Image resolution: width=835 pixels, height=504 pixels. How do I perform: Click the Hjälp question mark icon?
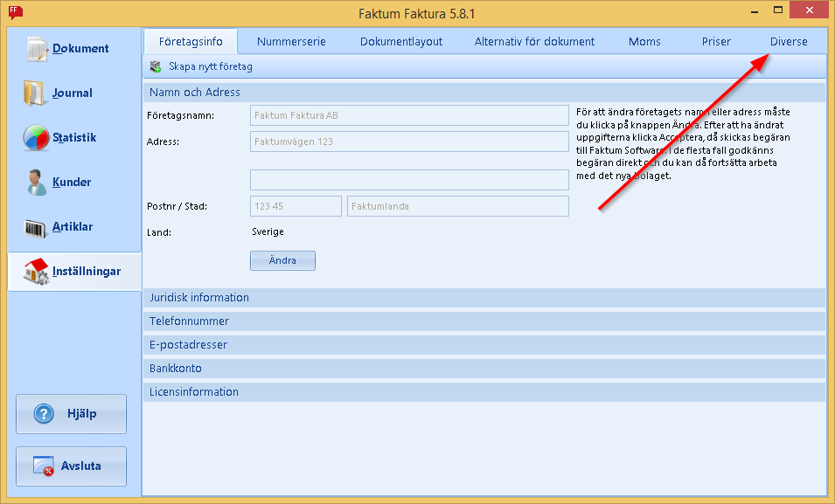(44, 413)
